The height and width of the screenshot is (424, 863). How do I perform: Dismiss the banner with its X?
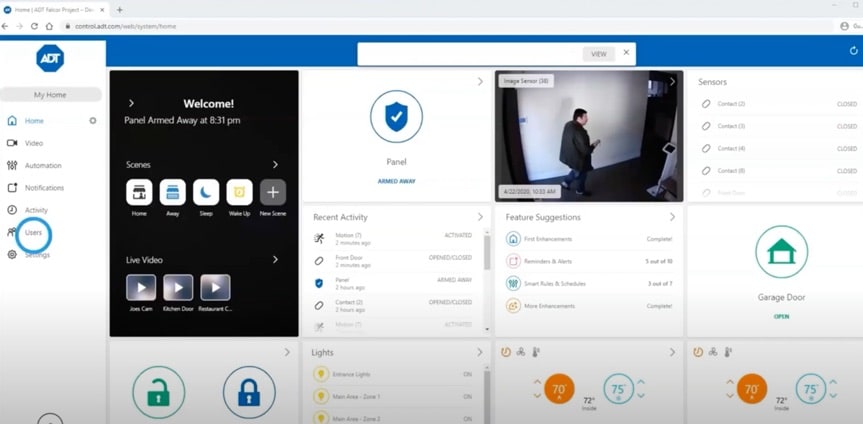pos(626,52)
